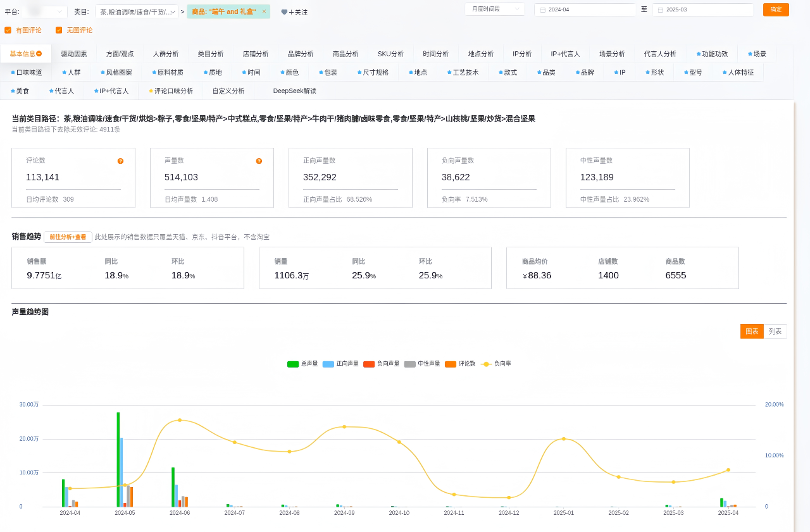
Task: Click the 负向率 point at 2025-01
Action: [564, 438]
